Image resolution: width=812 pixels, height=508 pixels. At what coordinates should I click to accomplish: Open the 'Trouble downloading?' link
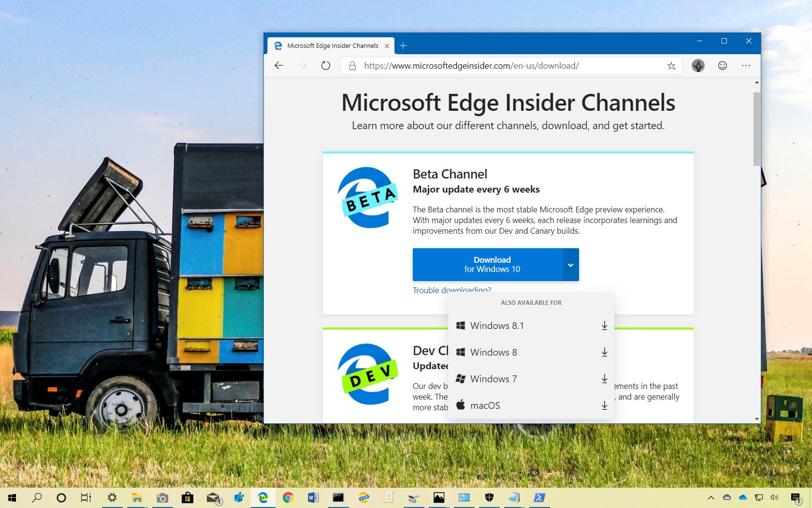[x=451, y=290]
